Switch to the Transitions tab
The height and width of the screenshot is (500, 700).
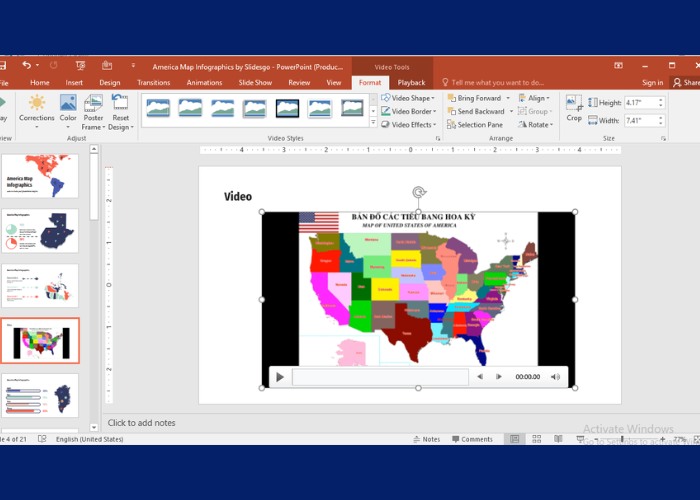click(154, 83)
